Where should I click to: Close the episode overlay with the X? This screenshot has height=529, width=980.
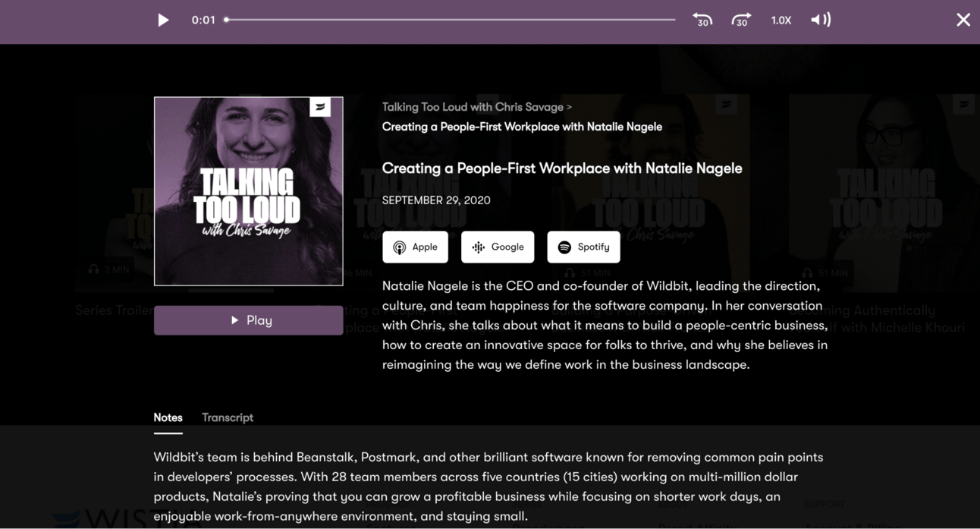click(x=963, y=20)
